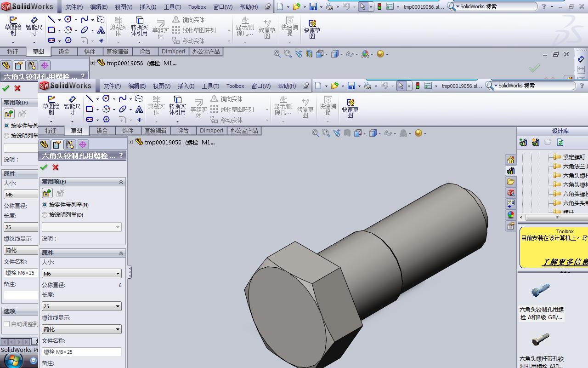The image size is (588, 368).
Task: Select the first folder in the Design Library tree
Action: (570, 157)
